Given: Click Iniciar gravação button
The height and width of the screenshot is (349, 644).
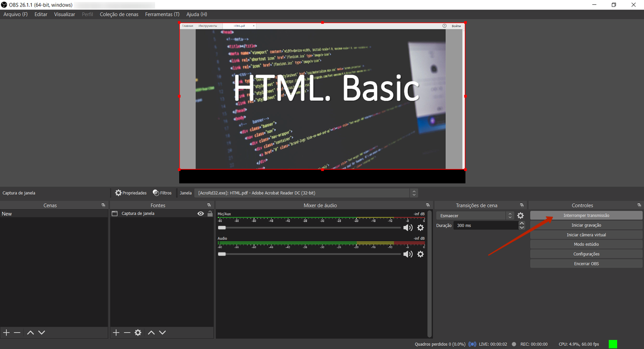Looking at the screenshot, I should coord(586,225).
